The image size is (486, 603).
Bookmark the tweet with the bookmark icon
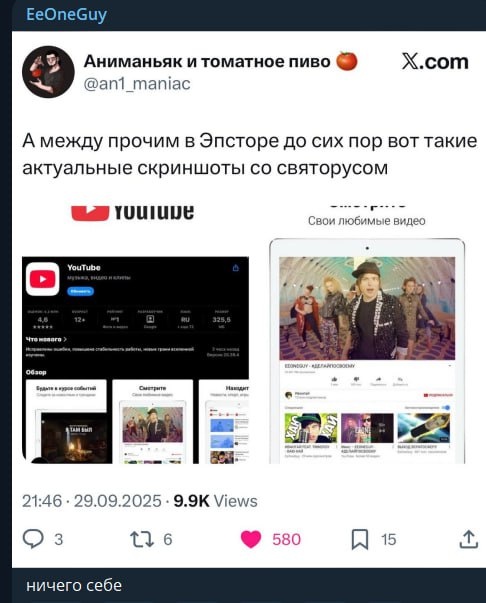(x=360, y=539)
